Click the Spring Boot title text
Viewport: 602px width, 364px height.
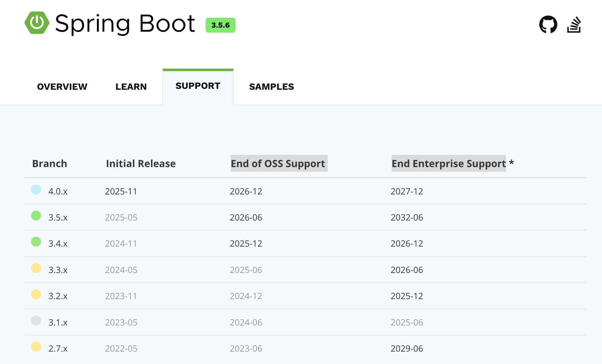pos(125,24)
